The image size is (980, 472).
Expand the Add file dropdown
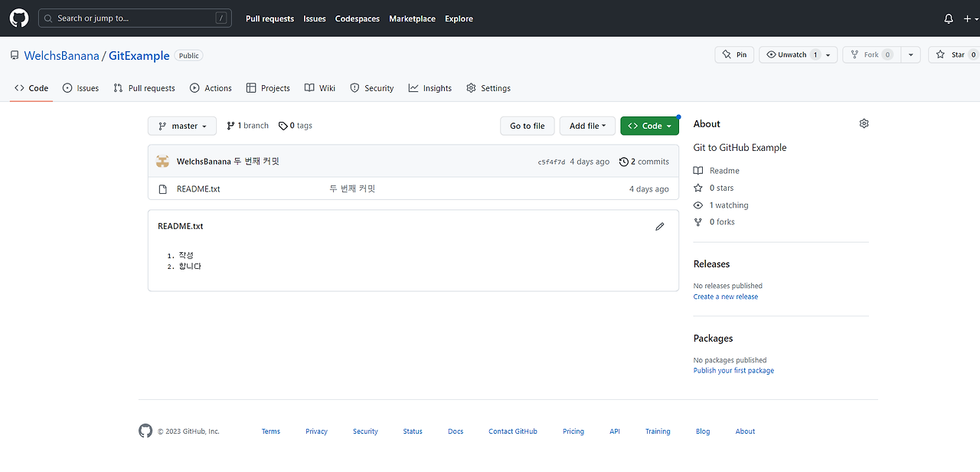tap(587, 126)
